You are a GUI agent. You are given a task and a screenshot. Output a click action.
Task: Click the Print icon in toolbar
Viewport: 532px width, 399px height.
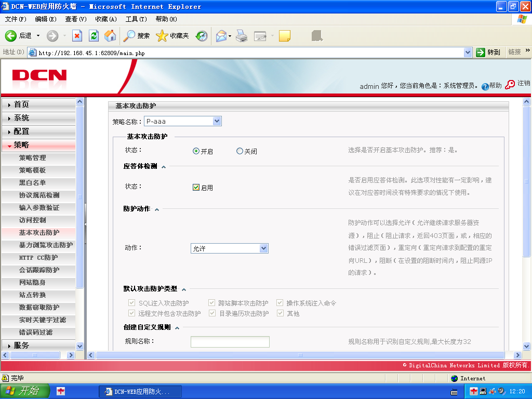(x=242, y=36)
